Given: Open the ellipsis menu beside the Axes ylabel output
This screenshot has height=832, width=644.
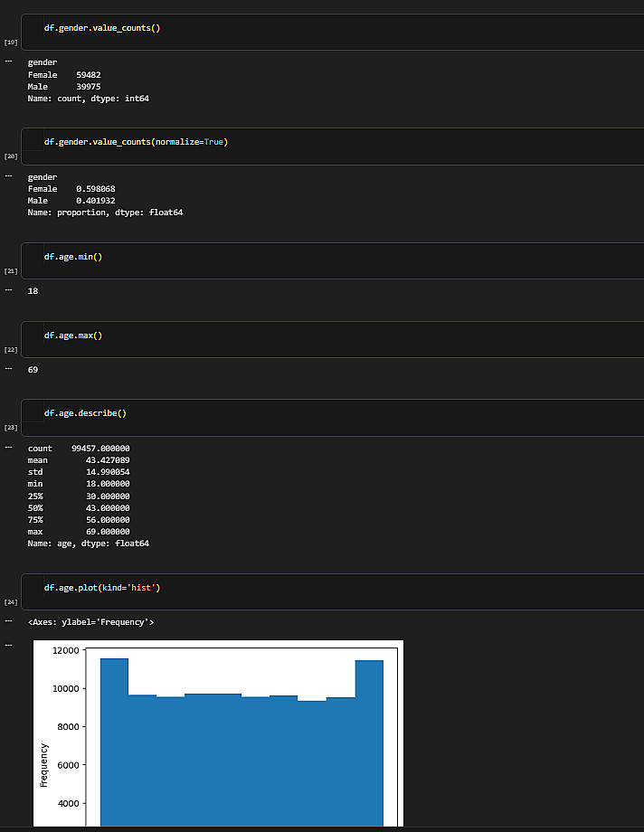Looking at the screenshot, I should click(x=8, y=620).
